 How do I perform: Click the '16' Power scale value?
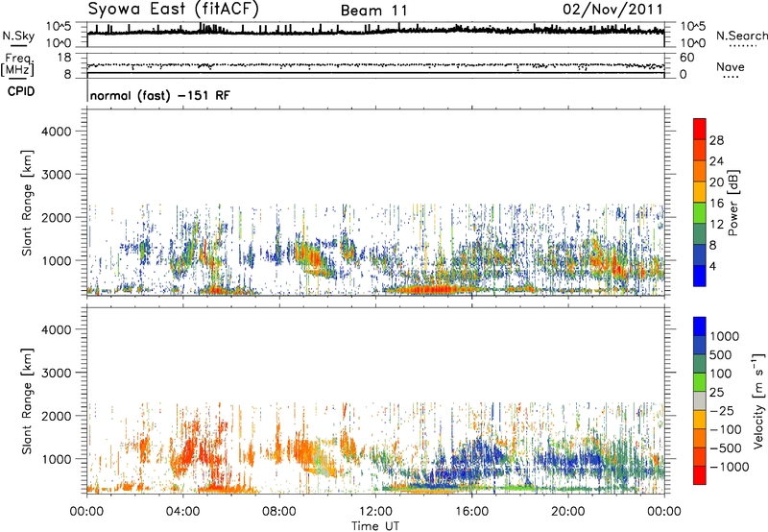[716, 204]
